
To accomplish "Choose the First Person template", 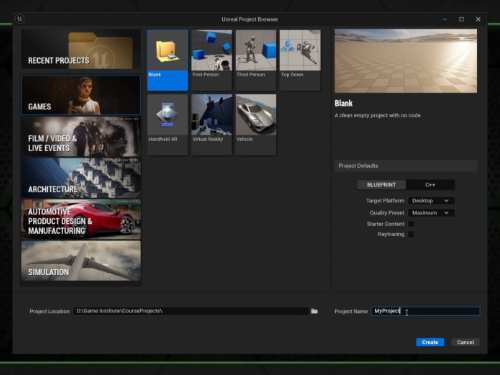I will coord(212,60).
